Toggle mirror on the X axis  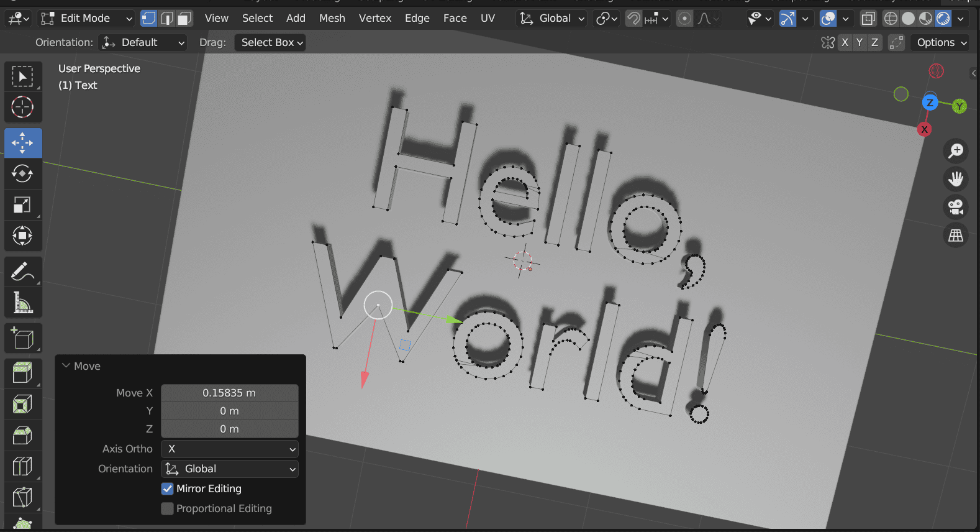click(x=845, y=42)
